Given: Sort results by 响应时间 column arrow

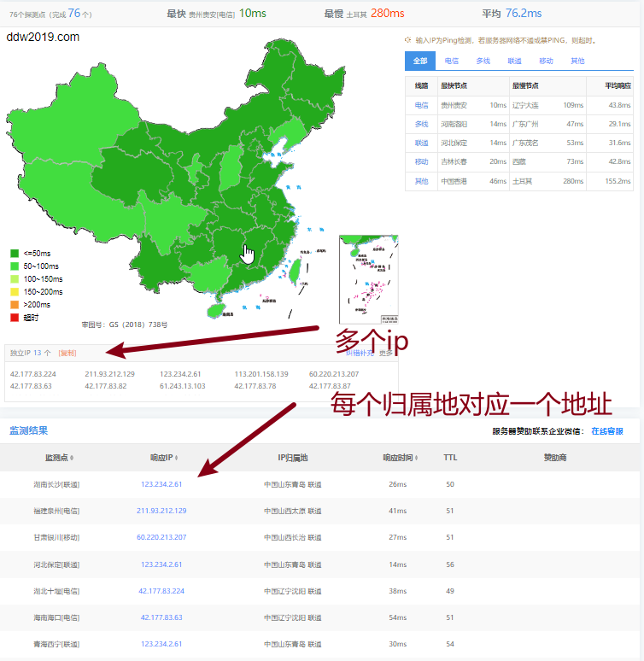Looking at the screenshot, I should tap(417, 458).
